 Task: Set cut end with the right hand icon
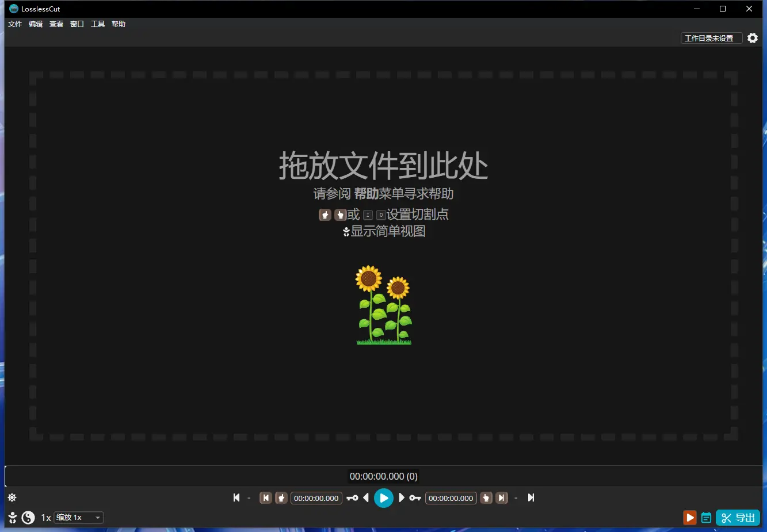click(486, 498)
